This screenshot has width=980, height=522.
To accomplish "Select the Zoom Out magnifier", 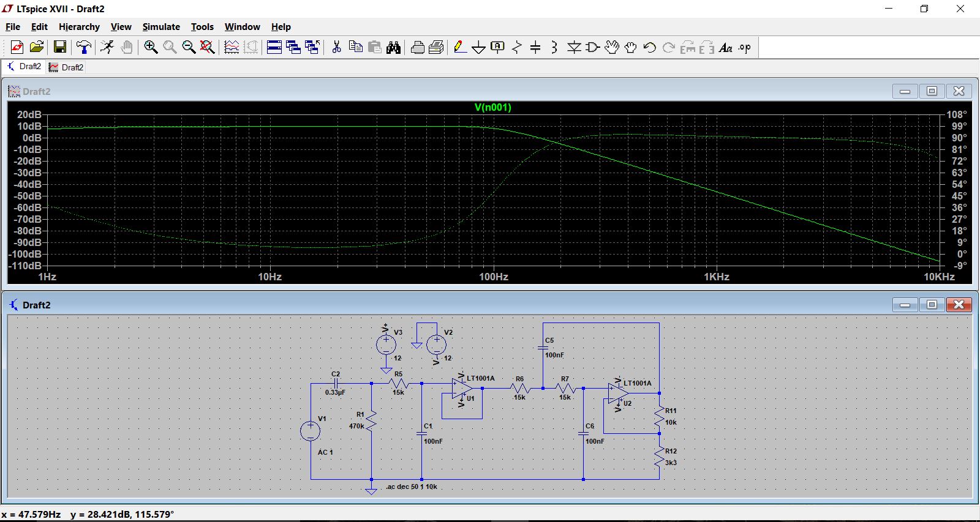I will (189, 47).
